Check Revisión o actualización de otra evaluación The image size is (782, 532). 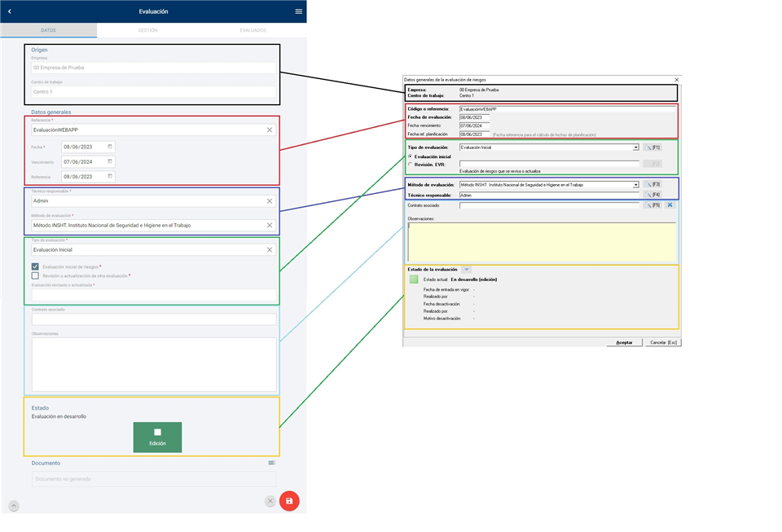(35, 275)
